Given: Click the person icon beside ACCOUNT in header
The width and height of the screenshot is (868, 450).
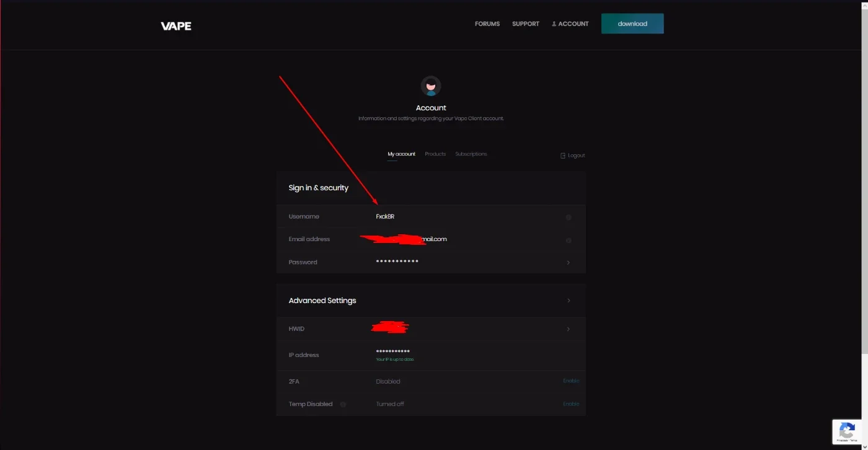Looking at the screenshot, I should pyautogui.click(x=554, y=24).
